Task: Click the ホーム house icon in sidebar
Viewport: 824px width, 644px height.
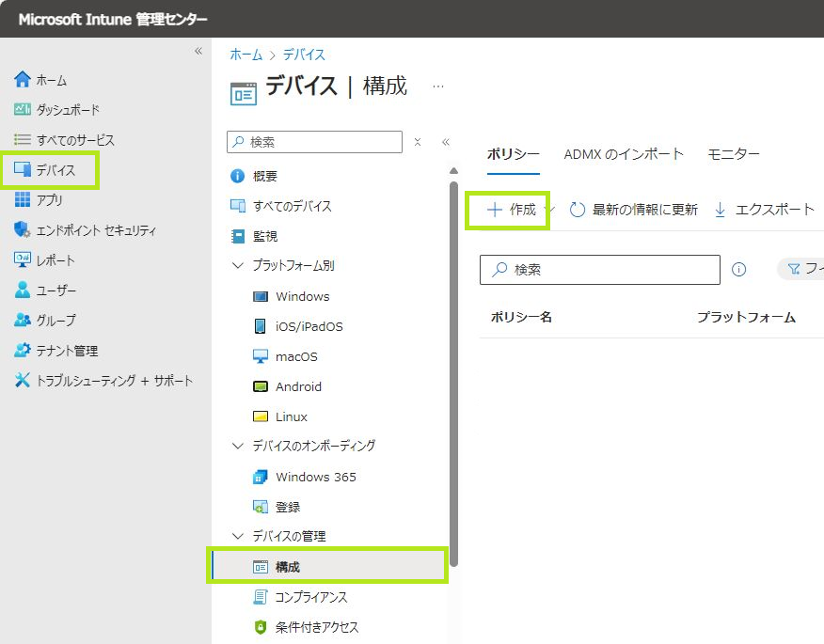Action: point(22,79)
